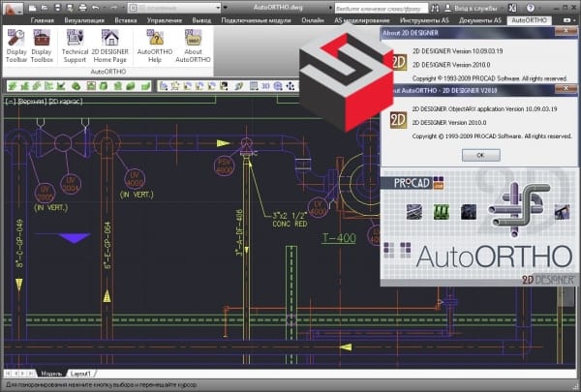Expand the viewport [–] controls label
This screenshot has width=581, height=392.
[x=10, y=100]
